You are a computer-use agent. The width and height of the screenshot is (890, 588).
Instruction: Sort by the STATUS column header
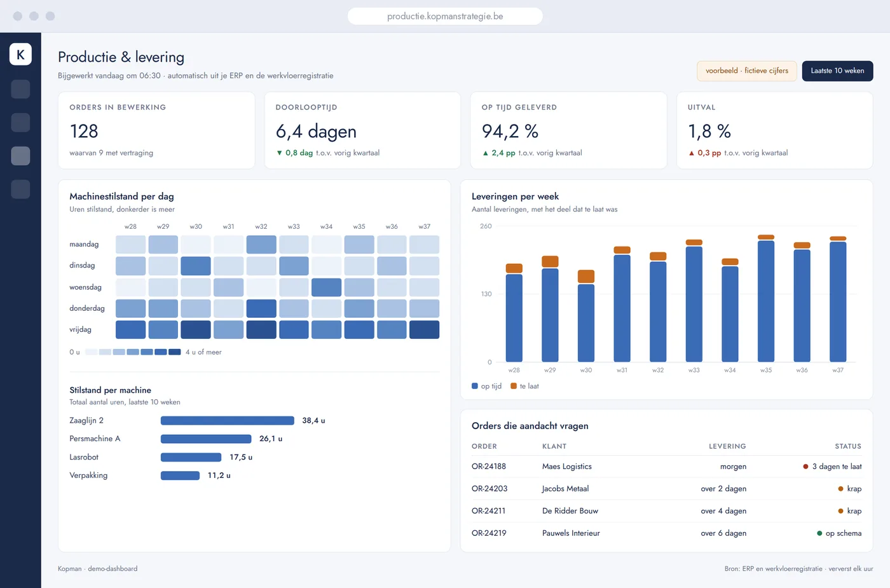tap(848, 446)
